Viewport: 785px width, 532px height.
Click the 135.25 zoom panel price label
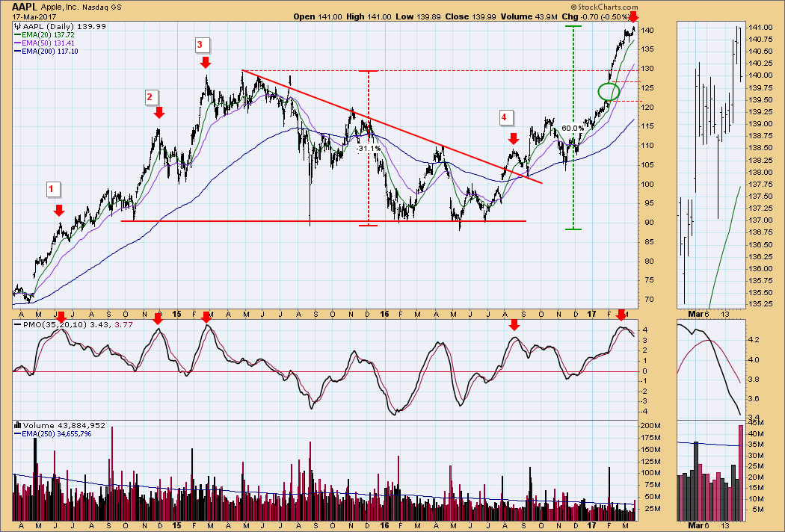point(760,305)
